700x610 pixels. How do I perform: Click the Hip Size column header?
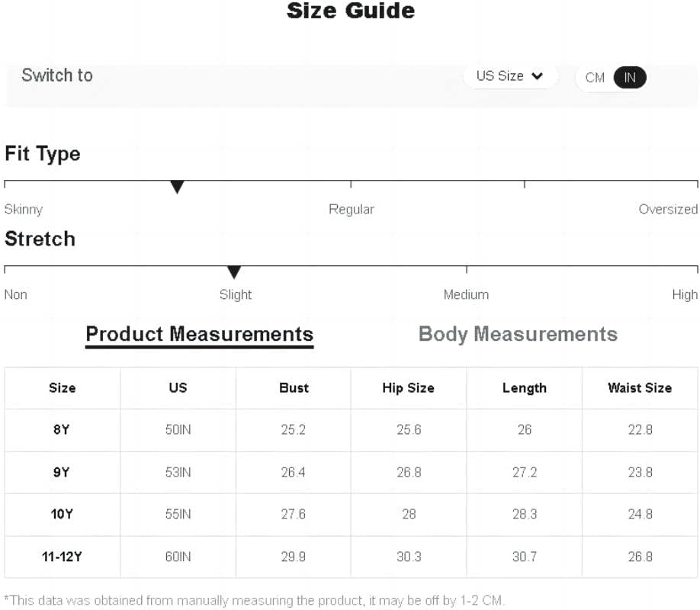408,387
